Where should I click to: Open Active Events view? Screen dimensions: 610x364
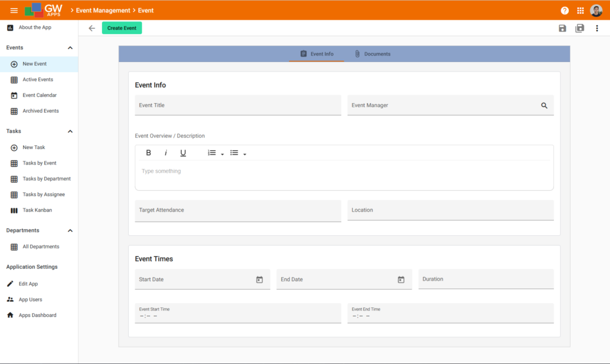tap(39, 80)
